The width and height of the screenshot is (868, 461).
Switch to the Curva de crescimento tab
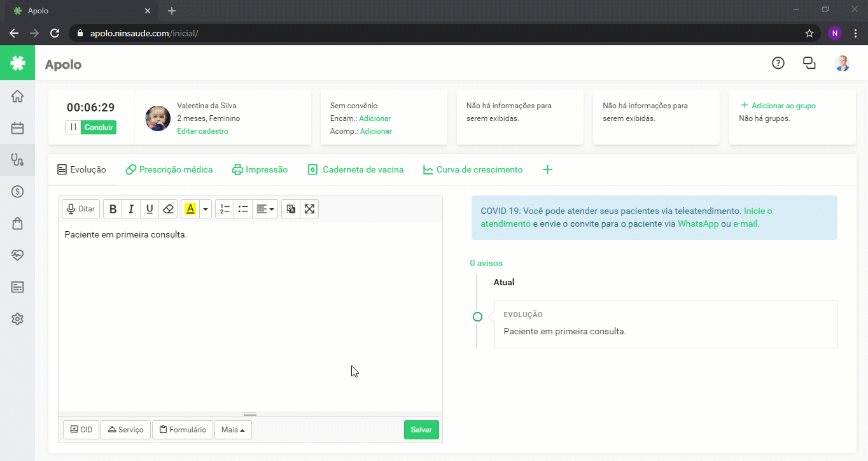pos(473,169)
